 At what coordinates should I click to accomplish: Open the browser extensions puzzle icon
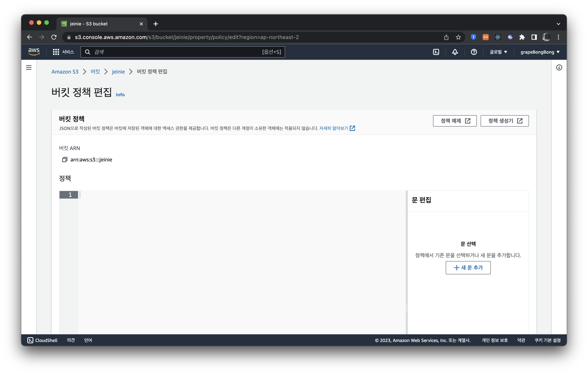522,37
